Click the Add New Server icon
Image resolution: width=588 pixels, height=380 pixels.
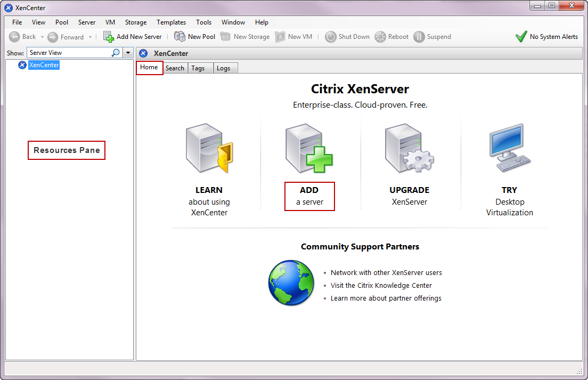[x=108, y=37]
